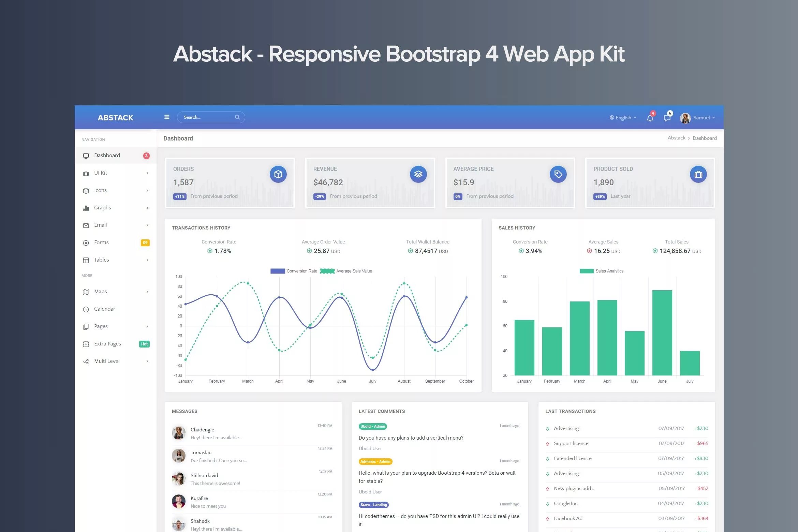Image resolution: width=798 pixels, height=532 pixels.
Task: Click the Orders box icon
Action: pyautogui.click(x=278, y=174)
